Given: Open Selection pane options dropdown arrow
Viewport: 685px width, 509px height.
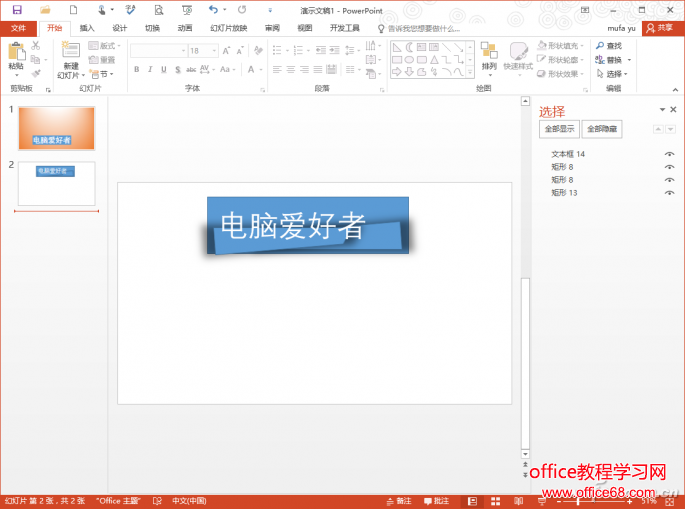Looking at the screenshot, I should pos(661,110).
